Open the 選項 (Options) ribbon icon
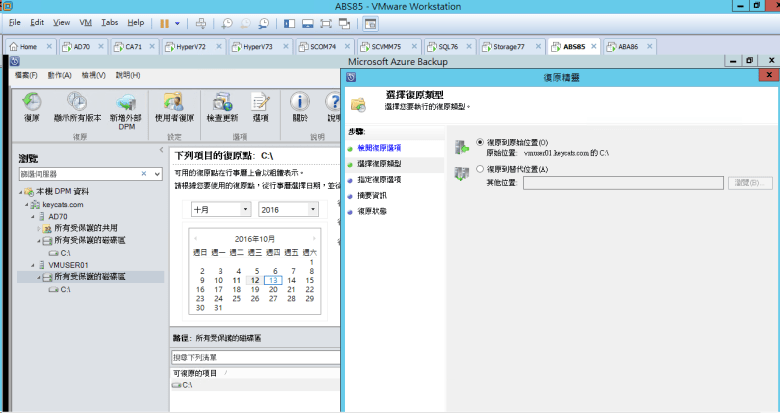This screenshot has width=780, height=413. 260,106
